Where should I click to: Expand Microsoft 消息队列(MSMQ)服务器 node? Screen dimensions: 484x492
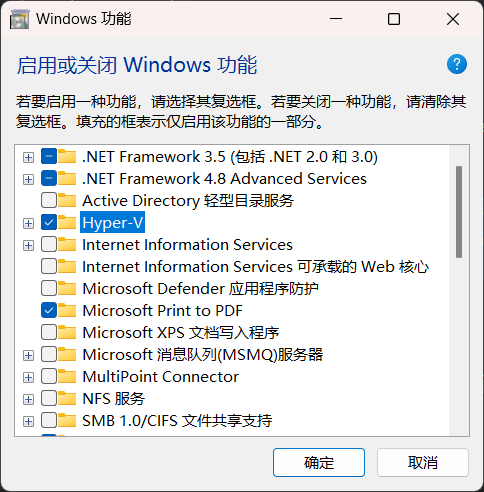(x=28, y=355)
